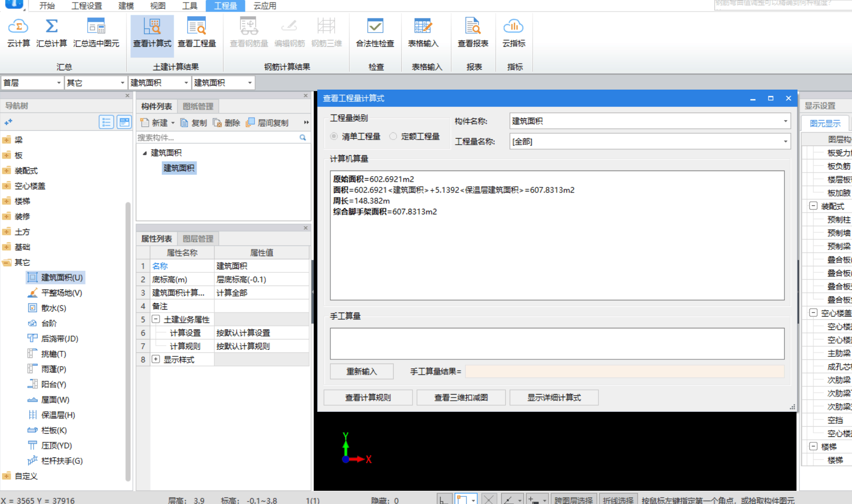The height and width of the screenshot is (504, 852).
Task: Expand 自定义 folder in navigation tree
Action: point(6,476)
